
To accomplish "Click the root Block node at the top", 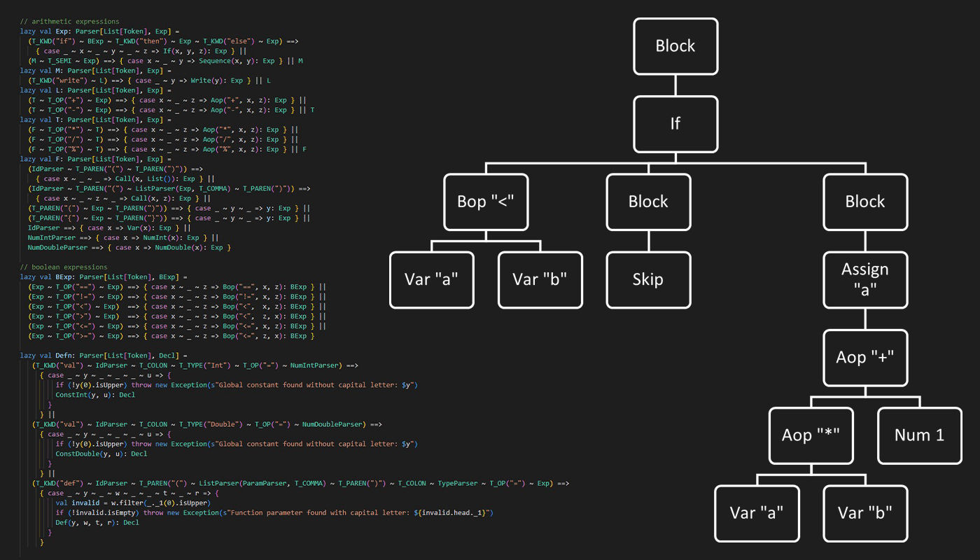I will pos(675,46).
